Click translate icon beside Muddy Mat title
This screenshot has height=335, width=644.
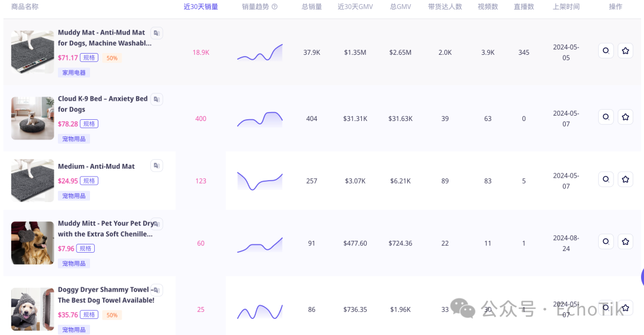(156, 33)
